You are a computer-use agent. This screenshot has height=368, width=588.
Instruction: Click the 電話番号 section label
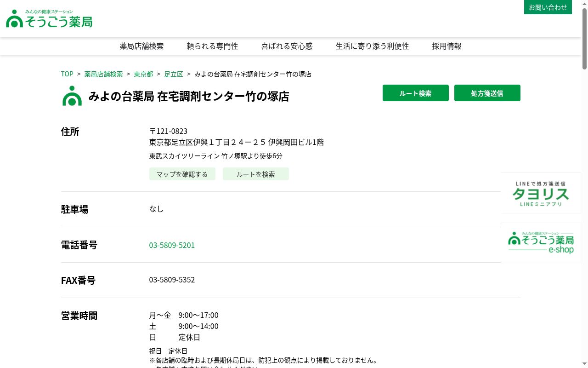point(79,245)
